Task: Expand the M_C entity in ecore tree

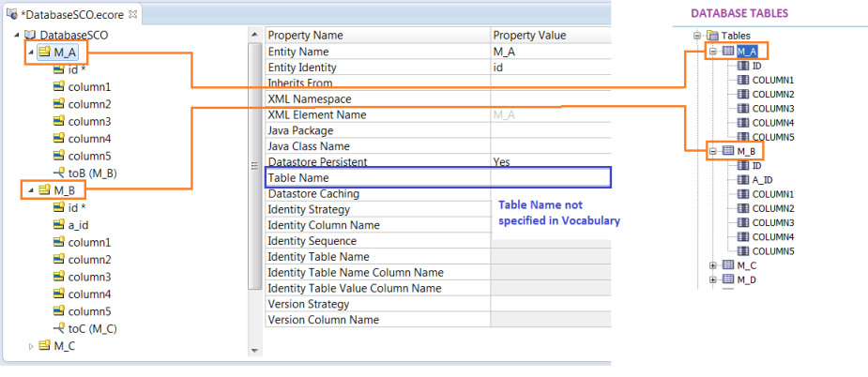Action: tap(31, 346)
